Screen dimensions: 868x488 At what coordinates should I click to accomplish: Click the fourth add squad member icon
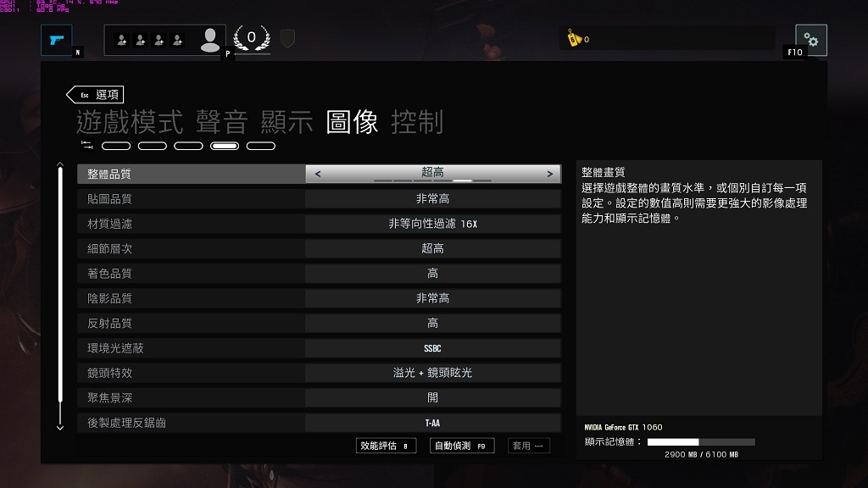click(178, 40)
